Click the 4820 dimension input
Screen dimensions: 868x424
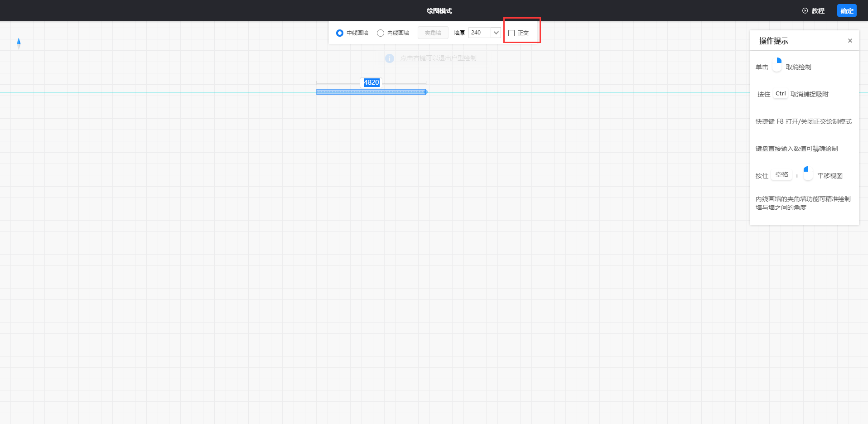[x=371, y=82]
